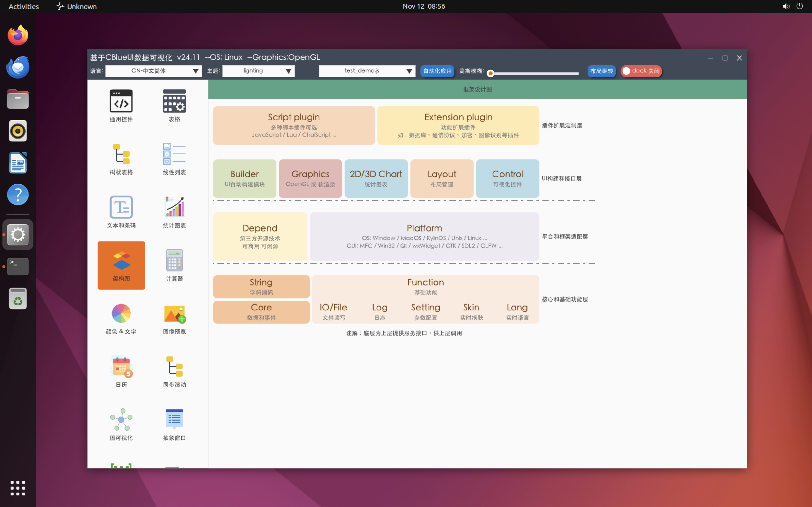Open the 树状表格 tree table icon

click(x=121, y=154)
